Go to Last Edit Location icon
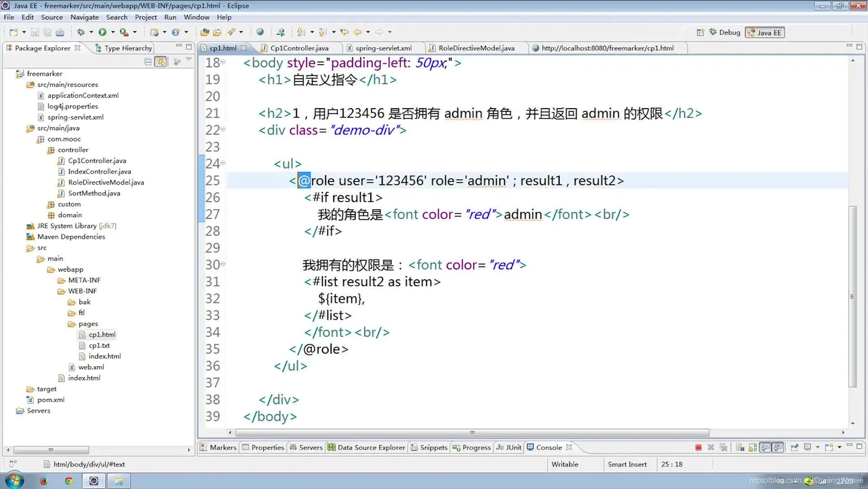Image resolution: width=868 pixels, height=489 pixels. (x=344, y=32)
